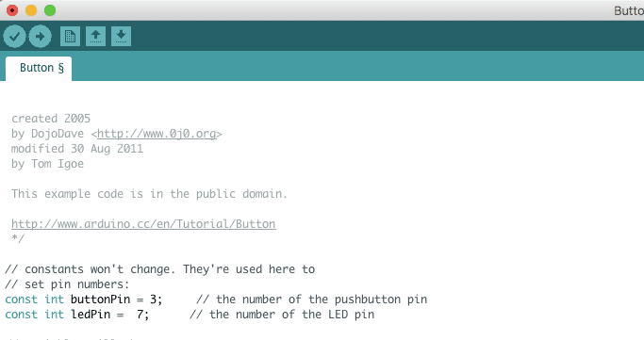Image resolution: width=644 pixels, height=340 pixels.
Task: Save the sketch with the down-arrow icon
Action: click(x=121, y=37)
